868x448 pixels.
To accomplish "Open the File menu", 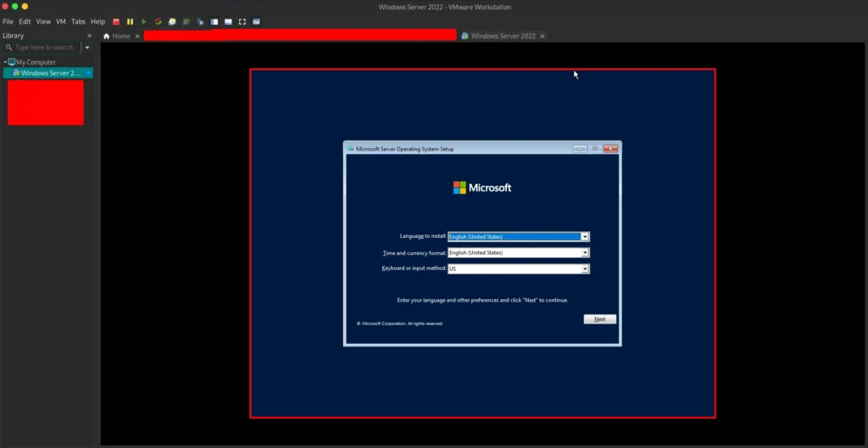I will (x=8, y=21).
